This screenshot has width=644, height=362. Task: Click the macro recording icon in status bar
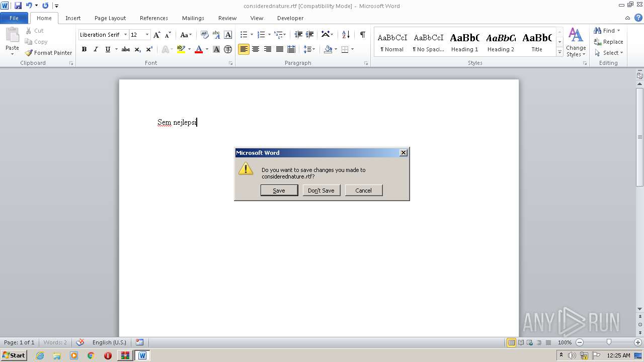coord(139,342)
